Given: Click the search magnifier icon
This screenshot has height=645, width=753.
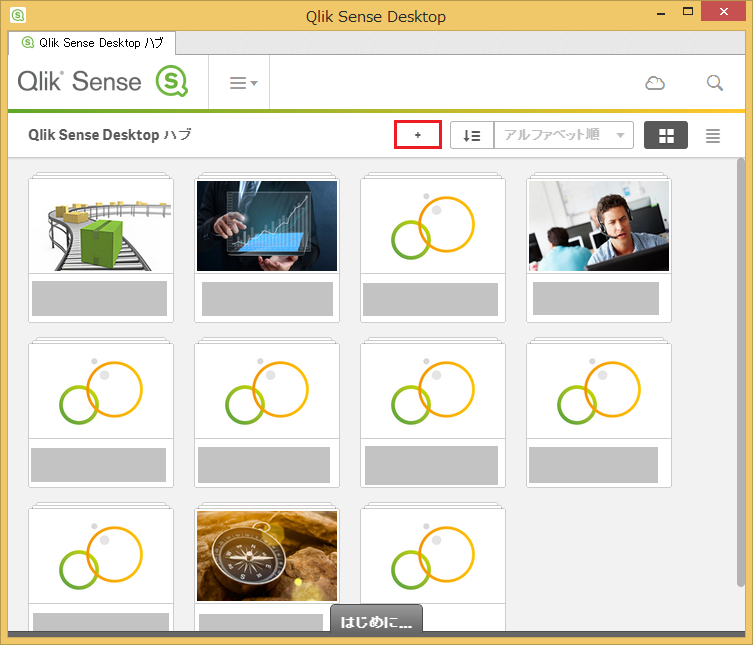Looking at the screenshot, I should pos(715,83).
